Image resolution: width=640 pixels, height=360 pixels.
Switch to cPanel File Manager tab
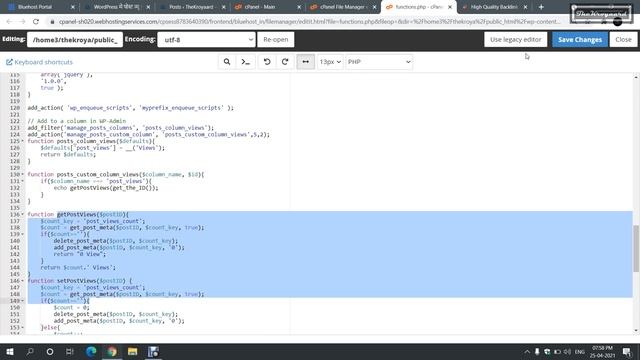point(342,7)
